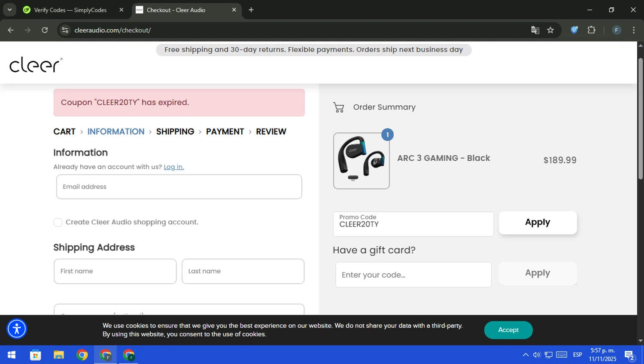The height and width of the screenshot is (364, 644).
Task: Open the notification center icon
Action: tap(630, 355)
